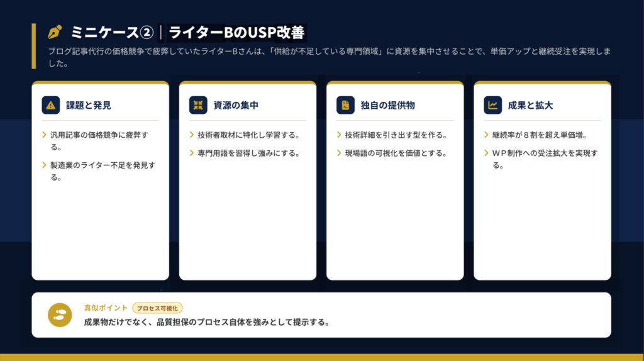644x361 pixels.
Task: Click the 真似ポイント label
Action: point(106,308)
